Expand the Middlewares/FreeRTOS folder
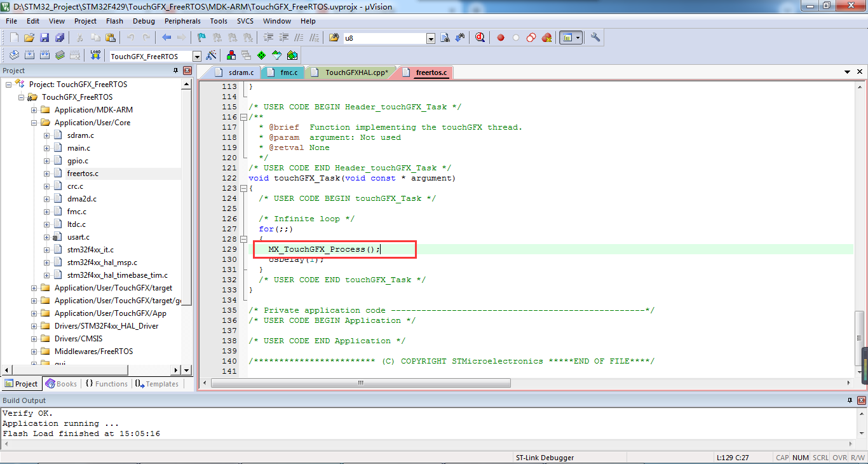 [x=34, y=351]
